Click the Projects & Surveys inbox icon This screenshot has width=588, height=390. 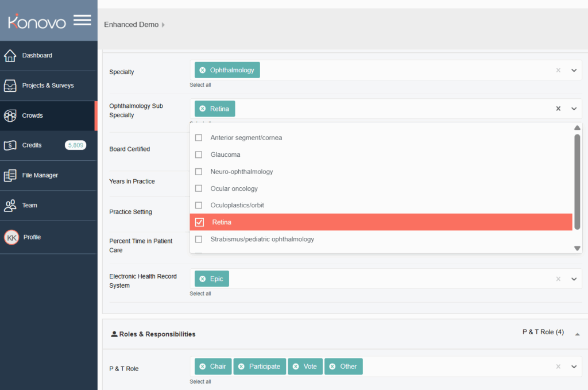10,86
